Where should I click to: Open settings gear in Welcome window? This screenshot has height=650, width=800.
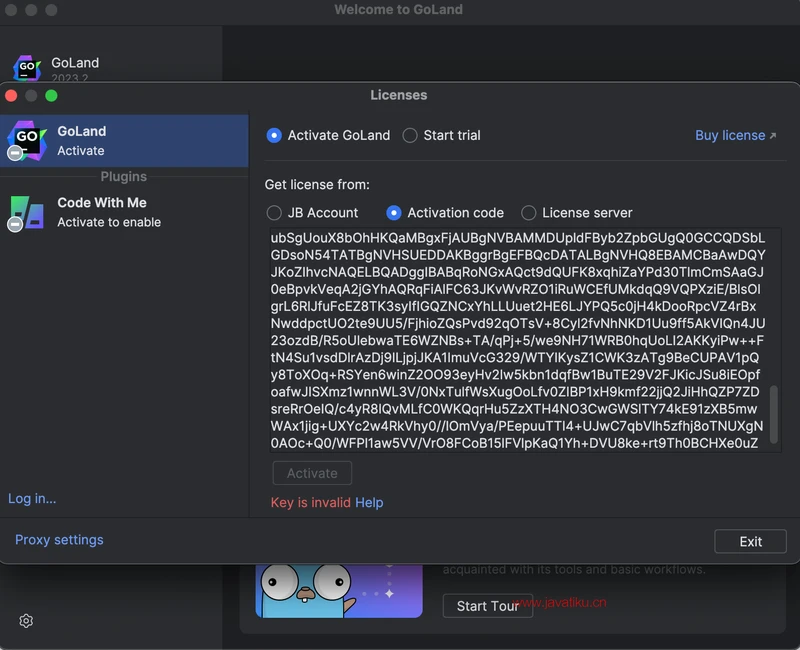(26, 620)
